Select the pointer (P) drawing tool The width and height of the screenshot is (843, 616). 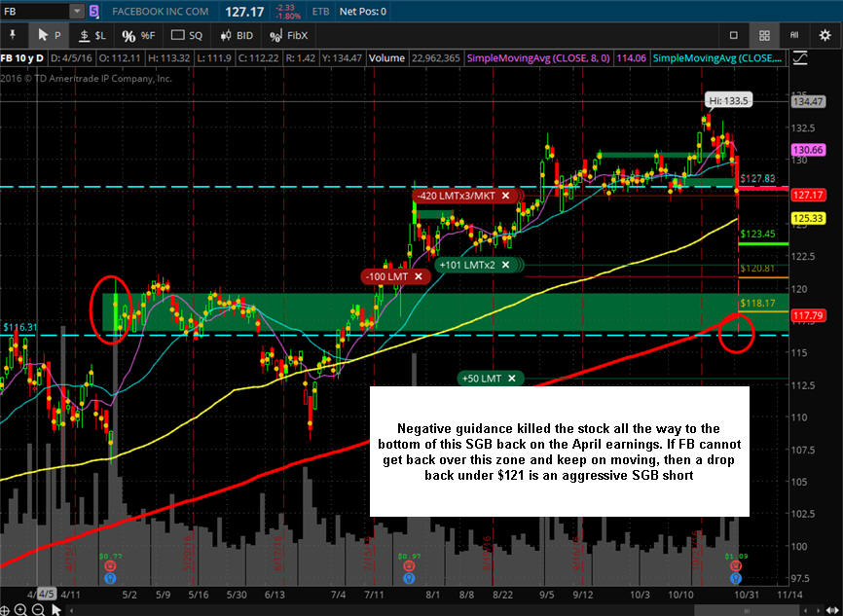49,35
